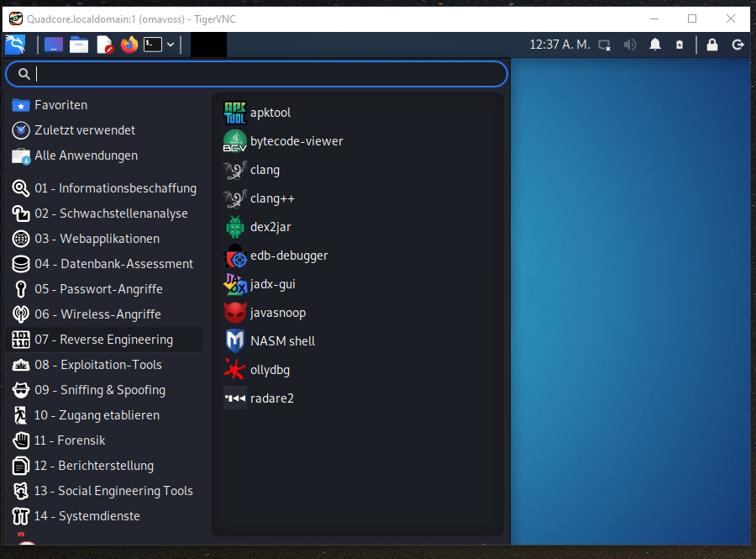The image size is (756, 559).
Task: Click the radare2 text label
Action: (x=272, y=398)
